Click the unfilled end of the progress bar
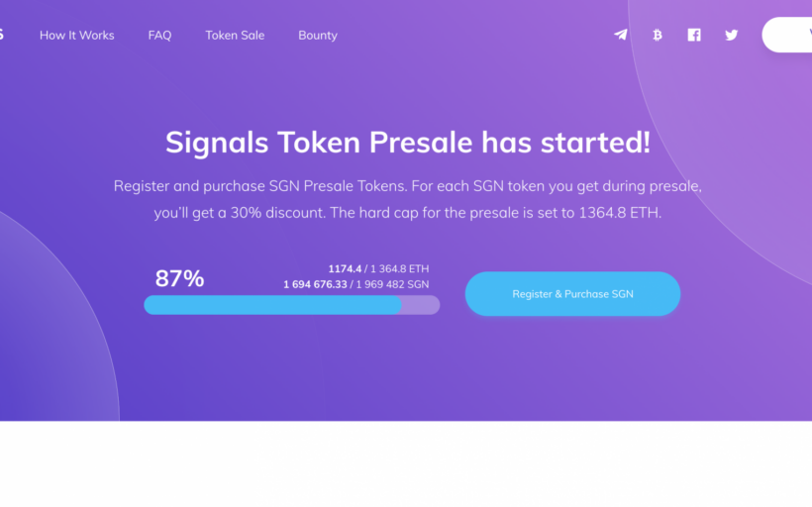This screenshot has width=812, height=507. (422, 305)
